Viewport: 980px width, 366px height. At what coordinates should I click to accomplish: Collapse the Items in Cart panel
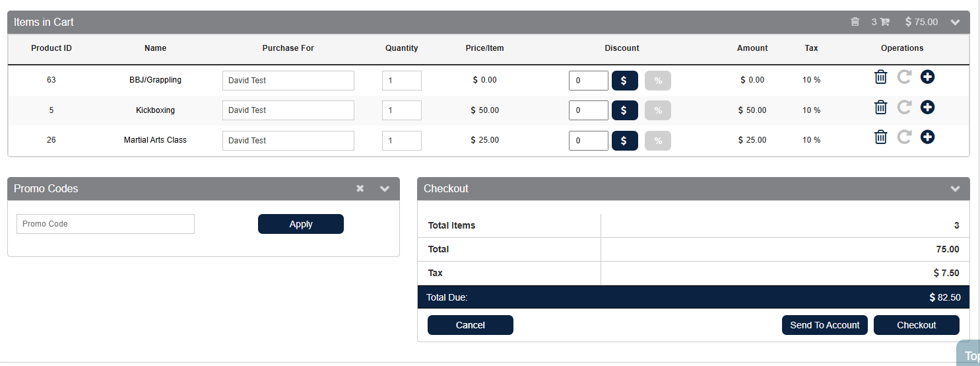click(x=955, y=22)
